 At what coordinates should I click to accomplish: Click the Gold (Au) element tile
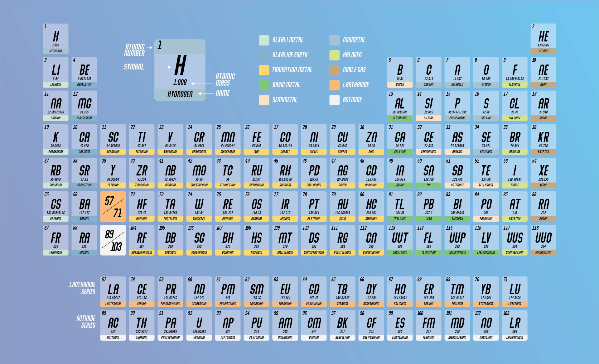point(343,207)
